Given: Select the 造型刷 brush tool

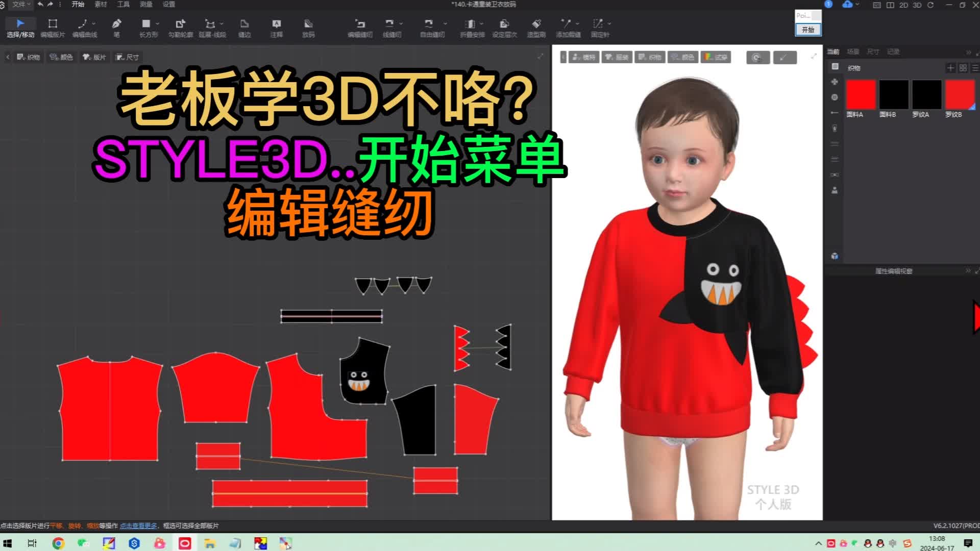Looking at the screenshot, I should point(536,28).
